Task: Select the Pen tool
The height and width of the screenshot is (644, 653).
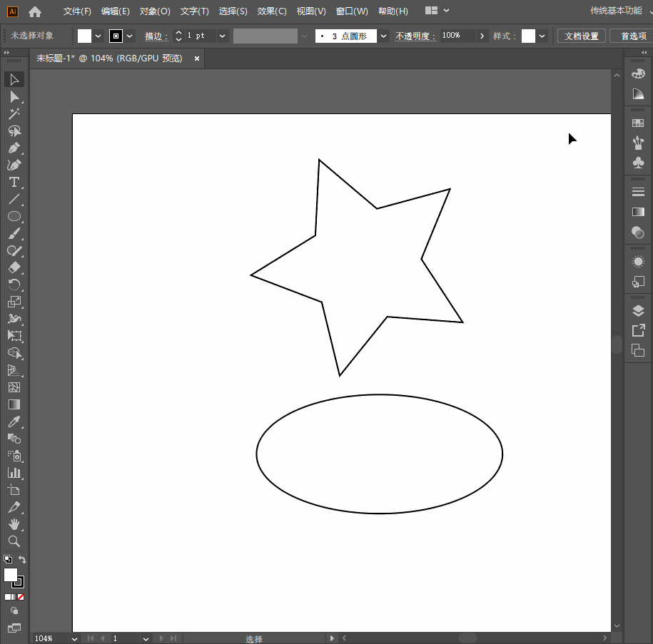Action: (x=14, y=148)
